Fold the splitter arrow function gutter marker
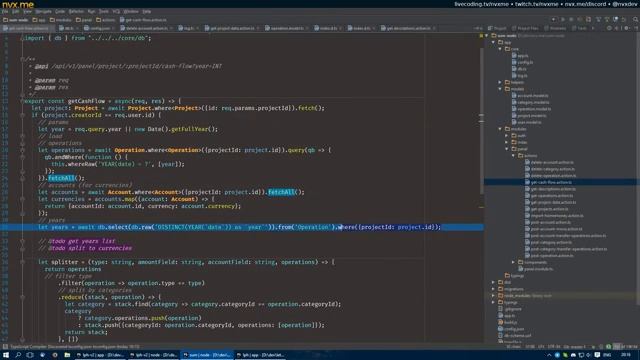The height and width of the screenshot is (360, 640). click(x=22, y=262)
